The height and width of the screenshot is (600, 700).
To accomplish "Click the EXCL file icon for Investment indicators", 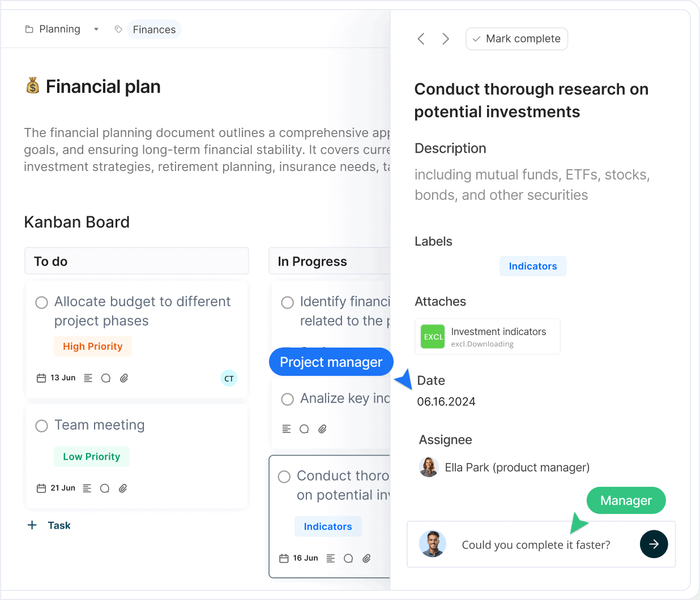I will [x=433, y=337].
